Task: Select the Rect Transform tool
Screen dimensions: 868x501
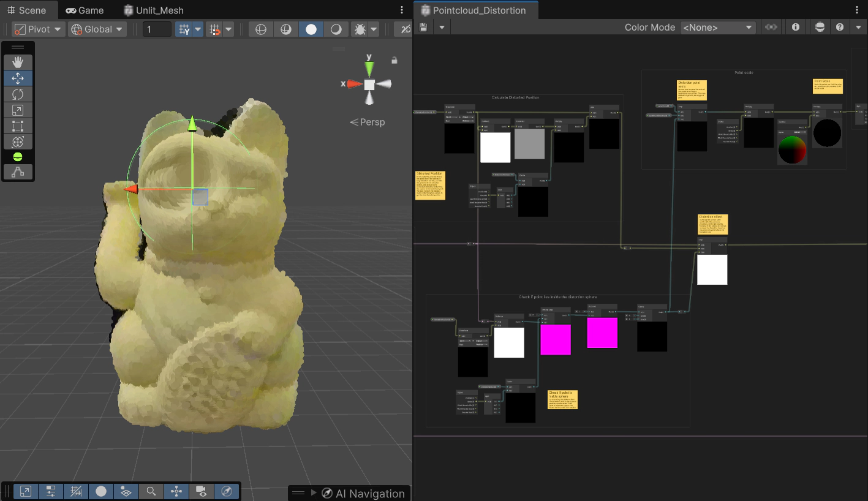Action: [x=18, y=126]
